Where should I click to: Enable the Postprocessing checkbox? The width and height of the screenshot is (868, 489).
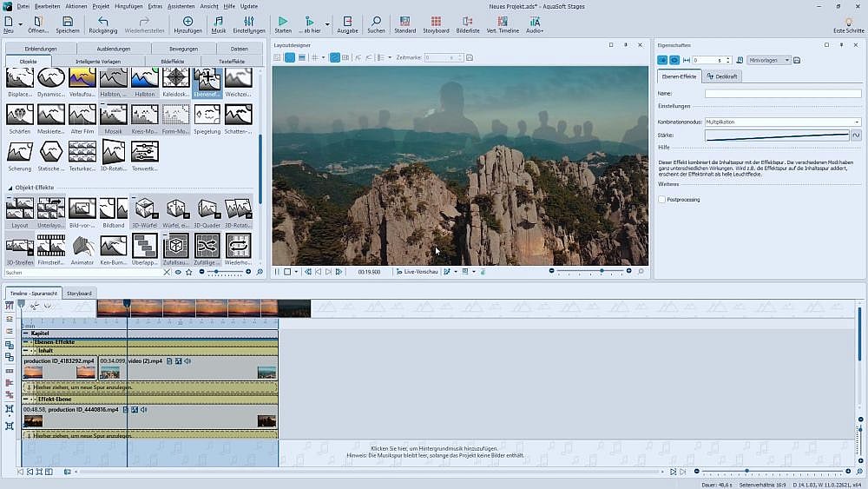click(x=662, y=200)
